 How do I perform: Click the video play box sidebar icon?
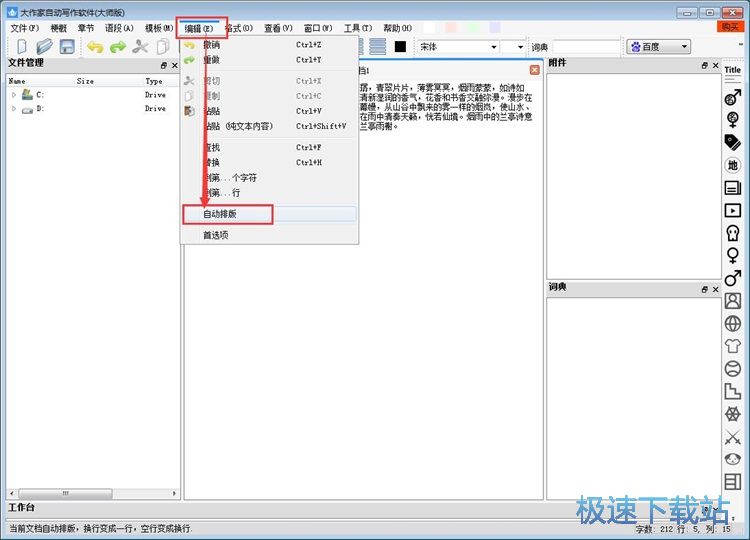point(732,210)
